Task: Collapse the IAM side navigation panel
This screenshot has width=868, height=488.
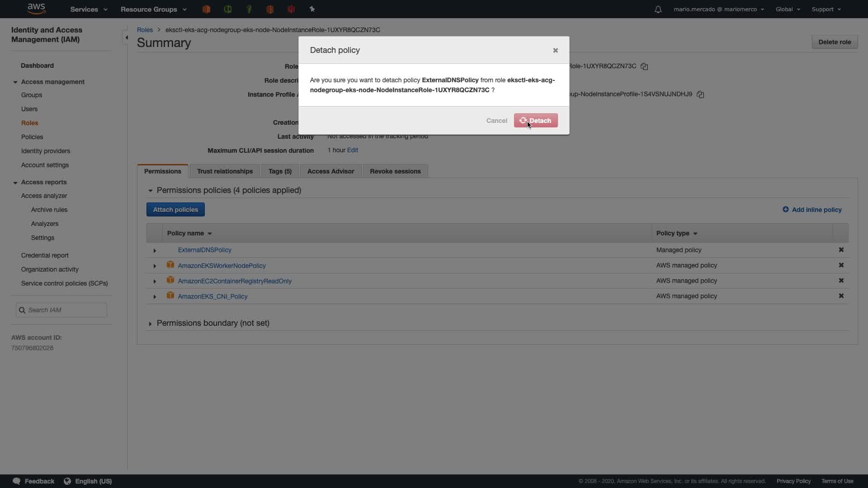Action: [126, 38]
